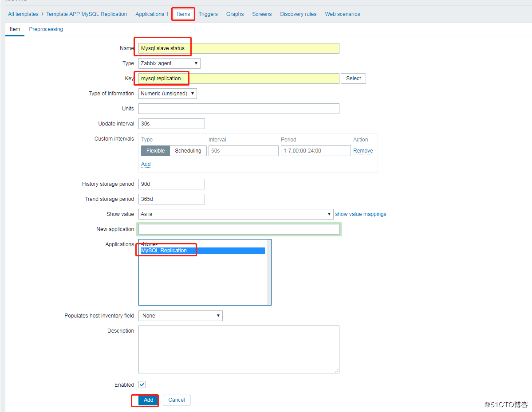The image size is (532, 412).
Task: Click the History storage period field
Action: pos(172,184)
